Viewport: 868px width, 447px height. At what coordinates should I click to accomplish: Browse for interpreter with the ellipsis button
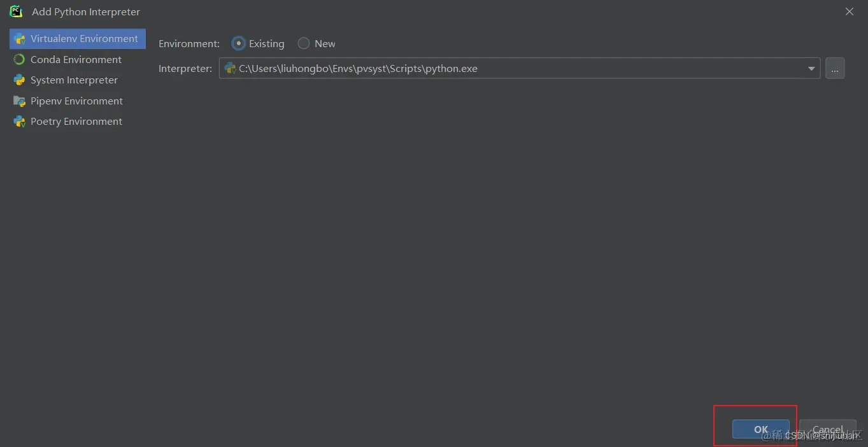(x=835, y=68)
